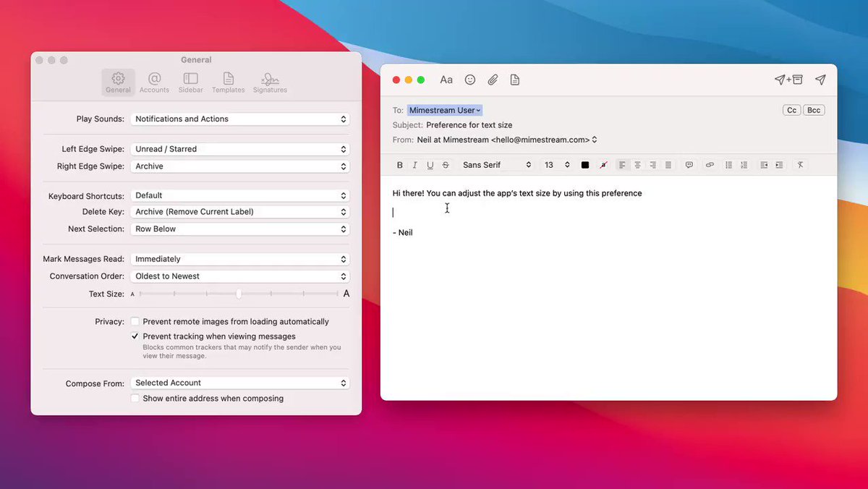This screenshot has height=489, width=868.
Task: Click the '- Neil' signature line
Action: [403, 233]
